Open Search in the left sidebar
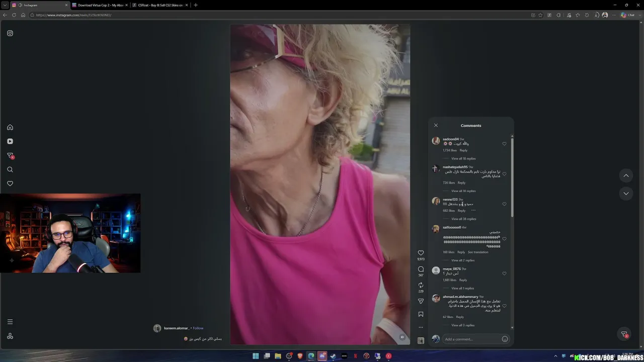The width and height of the screenshot is (644, 362). click(10, 169)
